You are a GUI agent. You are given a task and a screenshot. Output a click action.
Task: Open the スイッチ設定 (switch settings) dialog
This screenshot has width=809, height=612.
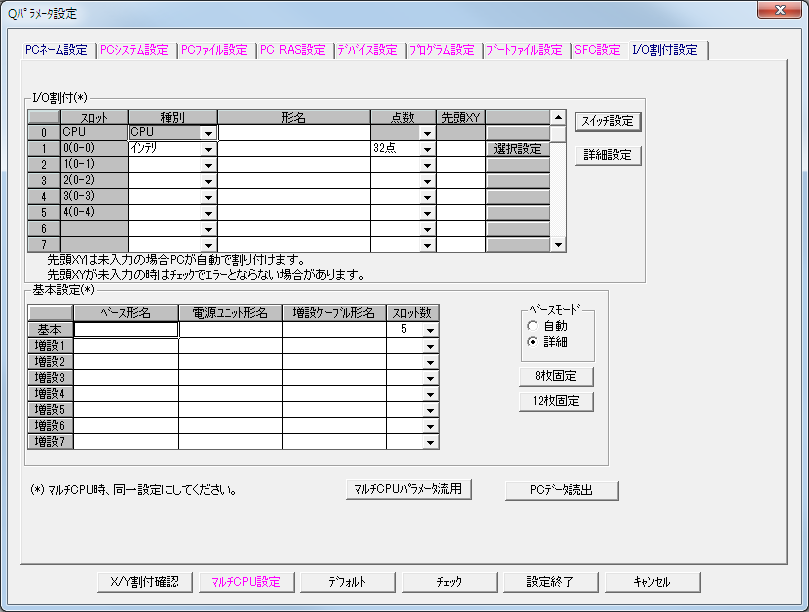click(606, 120)
